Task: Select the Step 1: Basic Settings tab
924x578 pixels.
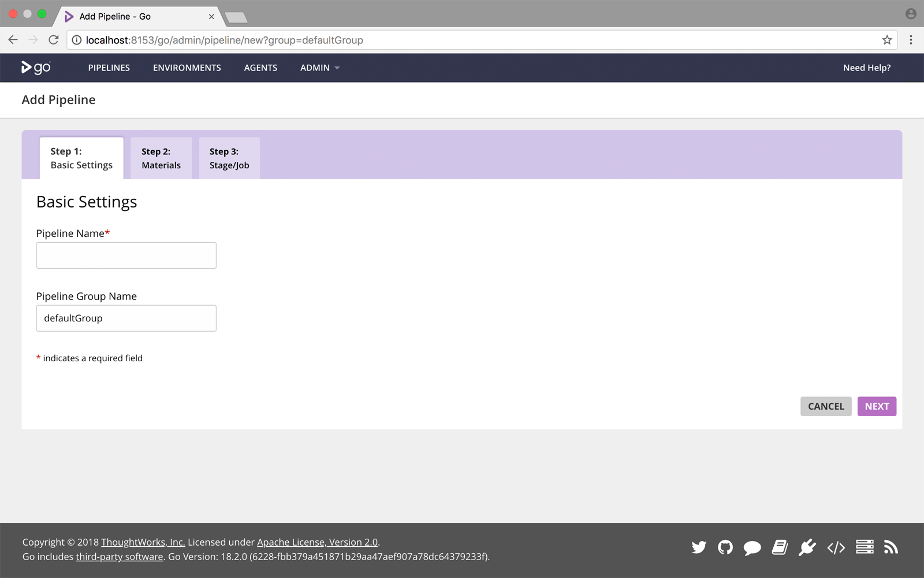Action: tap(81, 158)
